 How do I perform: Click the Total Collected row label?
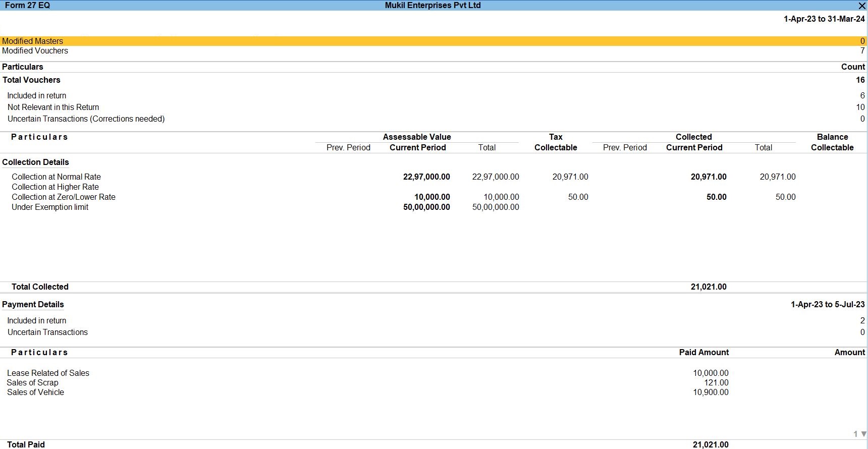(x=40, y=287)
